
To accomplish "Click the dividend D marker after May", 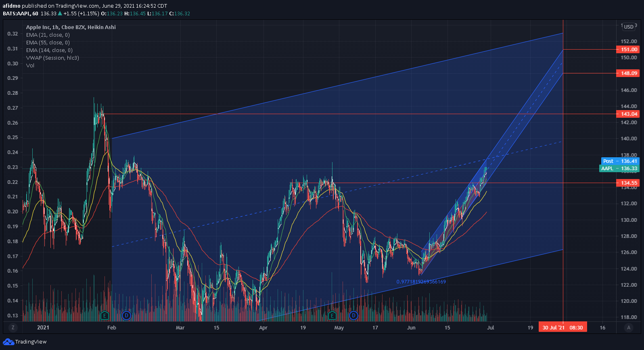I will pyautogui.click(x=353, y=315).
